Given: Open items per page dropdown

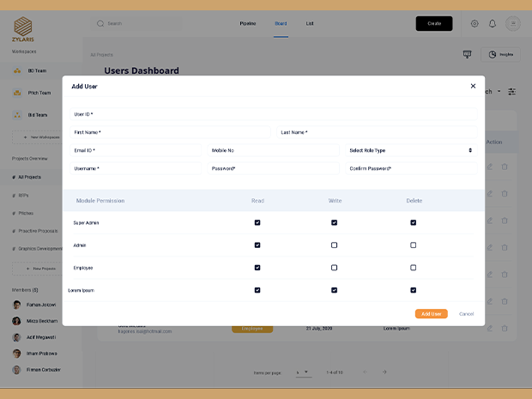Looking at the screenshot, I should [303, 372].
